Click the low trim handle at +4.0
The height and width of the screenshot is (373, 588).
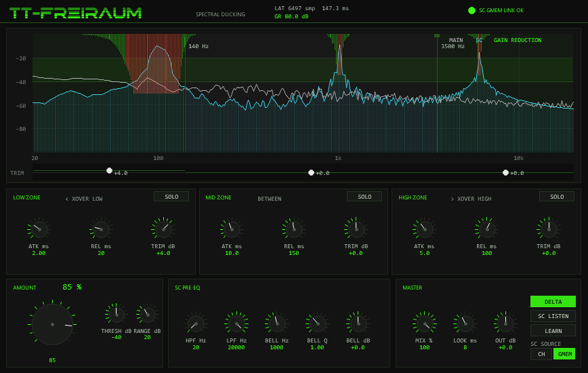pyautogui.click(x=109, y=171)
